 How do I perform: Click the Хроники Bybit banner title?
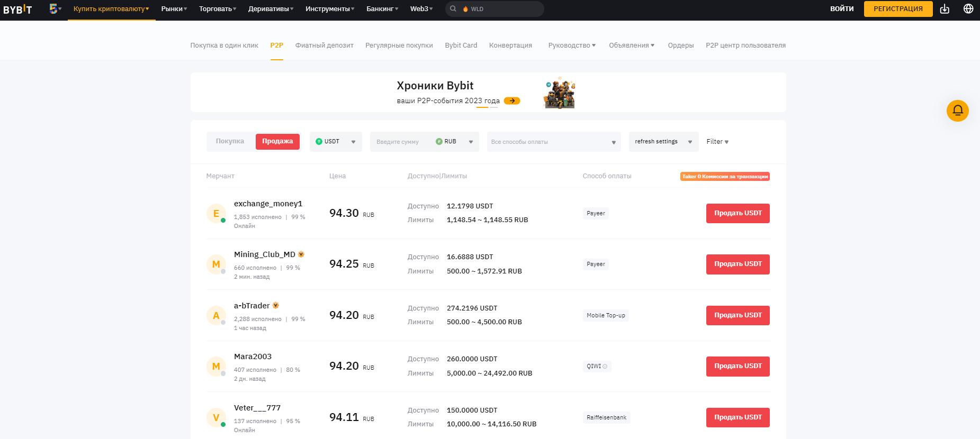tap(435, 86)
